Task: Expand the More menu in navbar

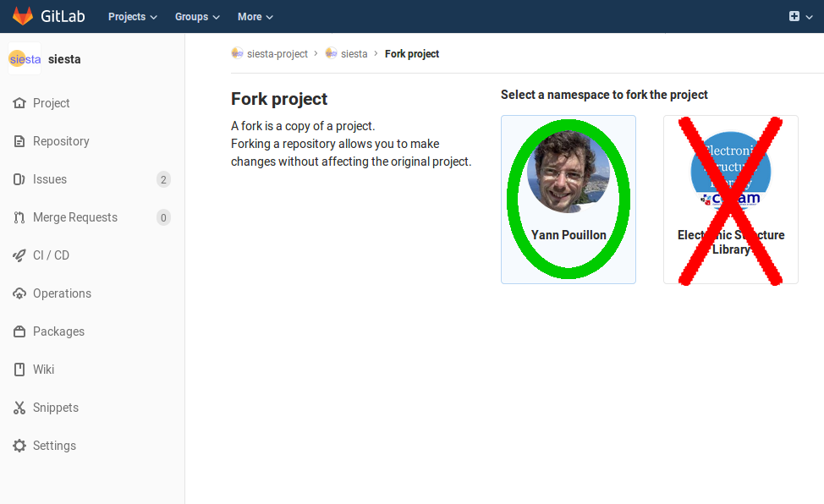Action: click(x=255, y=17)
